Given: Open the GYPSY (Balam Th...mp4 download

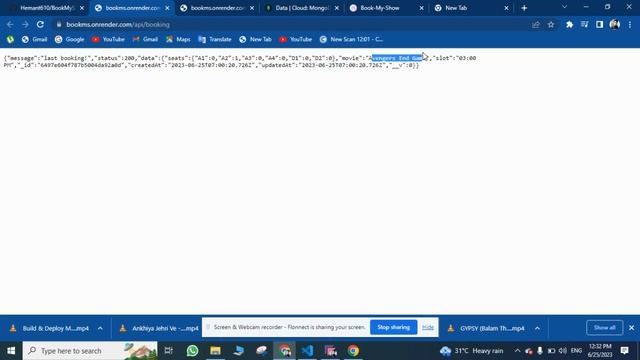Looking at the screenshot, I should tap(487, 328).
